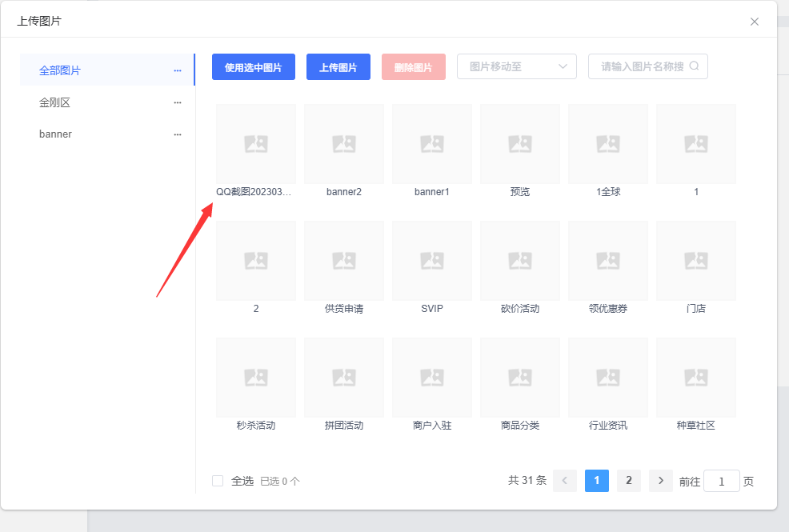Click the search magnifier icon
Screen dimensions: 789x532
[694, 66]
